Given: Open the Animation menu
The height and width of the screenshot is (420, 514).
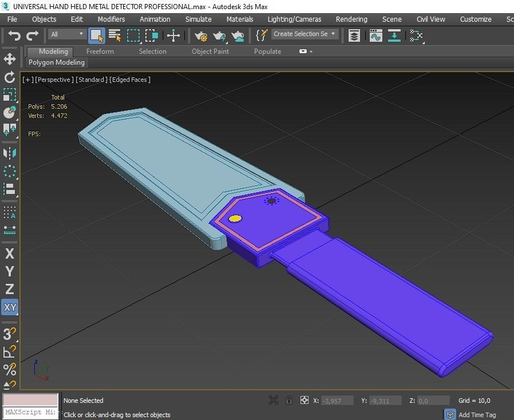Looking at the screenshot, I should pyautogui.click(x=155, y=19).
